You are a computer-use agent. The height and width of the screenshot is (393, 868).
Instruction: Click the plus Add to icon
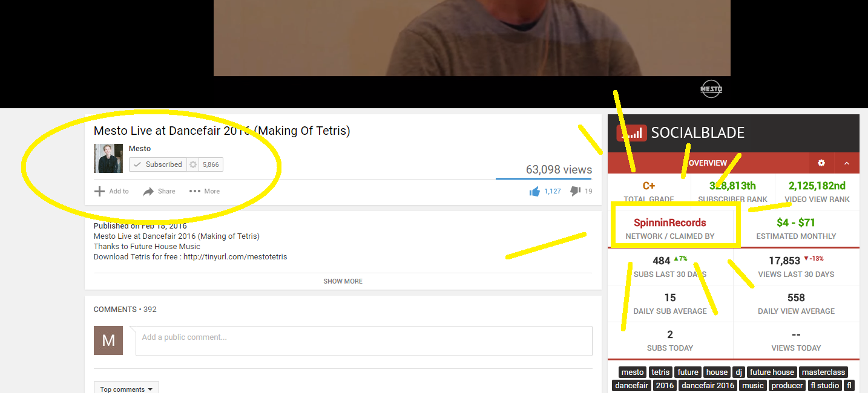click(99, 191)
